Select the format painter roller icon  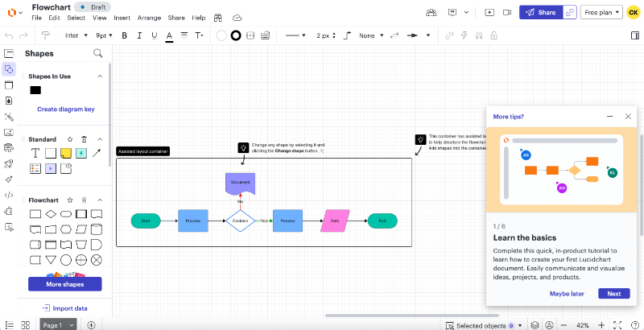click(46, 35)
